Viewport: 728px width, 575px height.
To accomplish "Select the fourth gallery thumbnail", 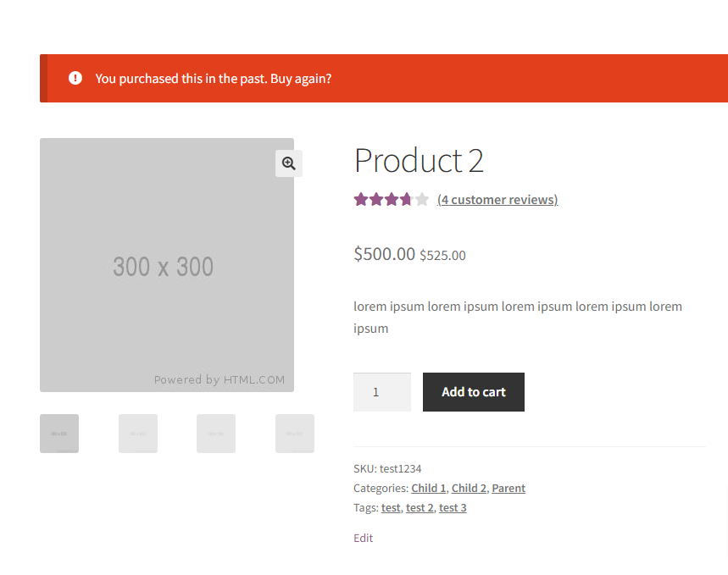I will [295, 434].
